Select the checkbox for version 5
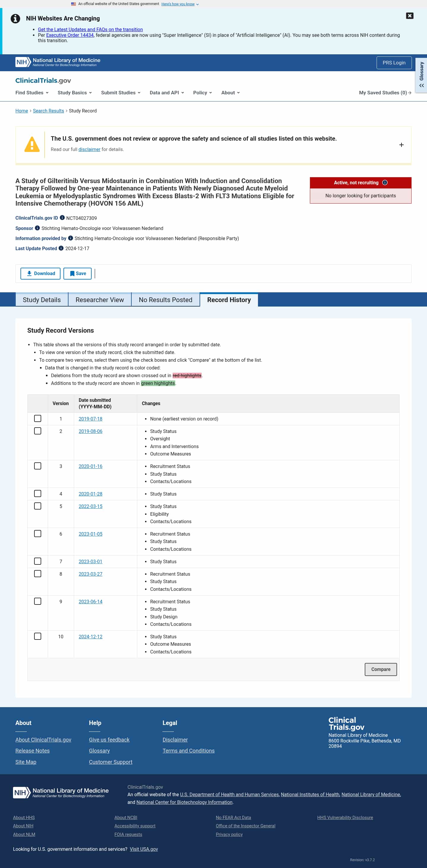Image resolution: width=427 pixels, height=868 pixels. (x=38, y=506)
